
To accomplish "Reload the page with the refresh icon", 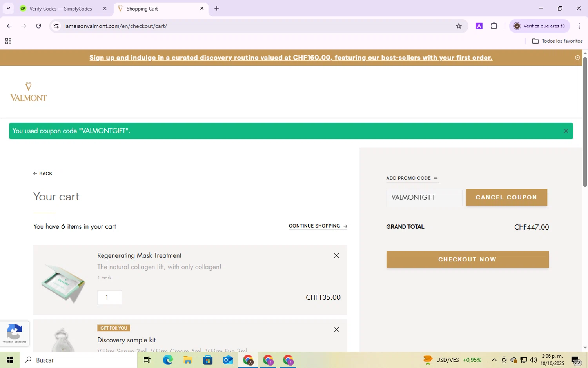I will coord(38,26).
